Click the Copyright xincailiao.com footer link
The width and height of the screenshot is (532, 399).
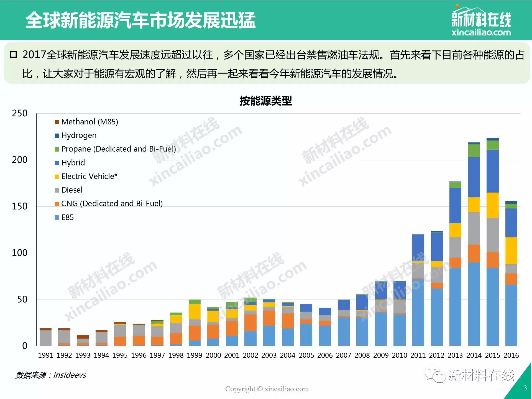[x=267, y=389]
